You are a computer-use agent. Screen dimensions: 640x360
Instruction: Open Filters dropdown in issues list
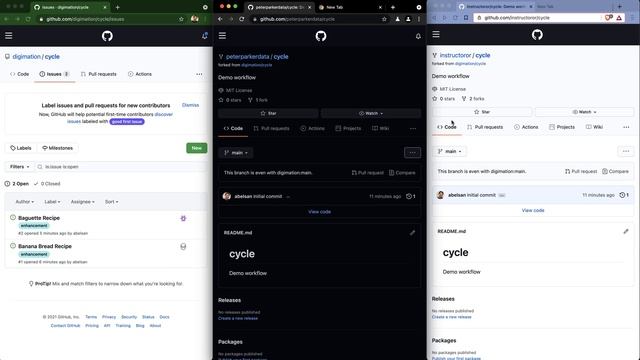tap(20, 167)
